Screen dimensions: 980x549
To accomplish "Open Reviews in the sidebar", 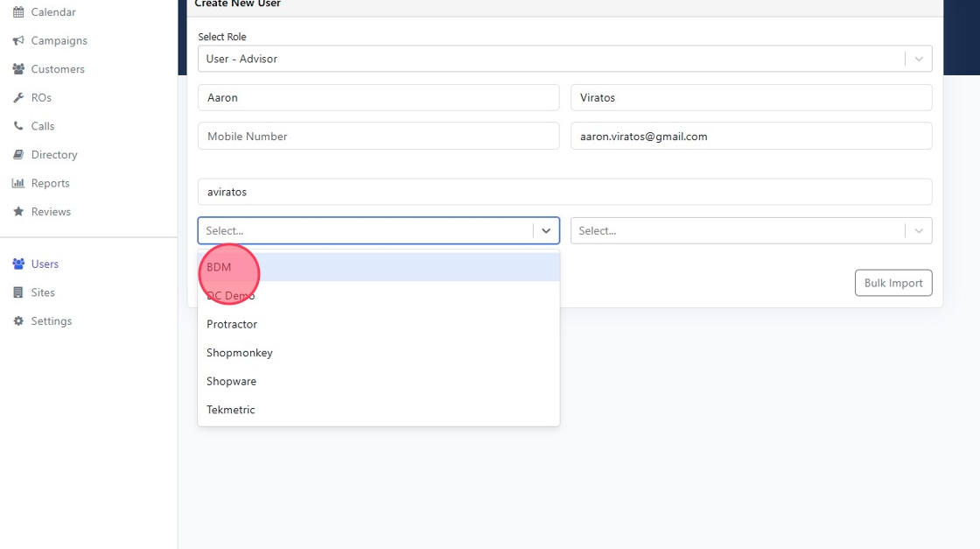I will tap(51, 211).
